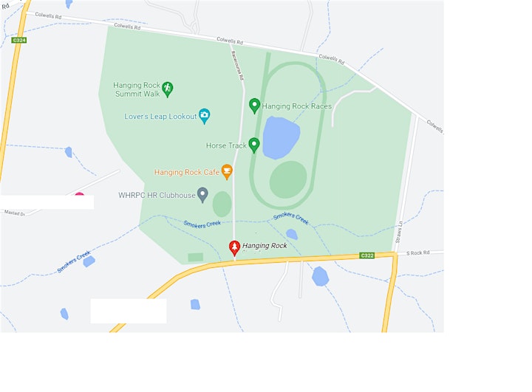Select the Hanging Rock Cafe orange pin
532x392 pixels.
(227, 171)
